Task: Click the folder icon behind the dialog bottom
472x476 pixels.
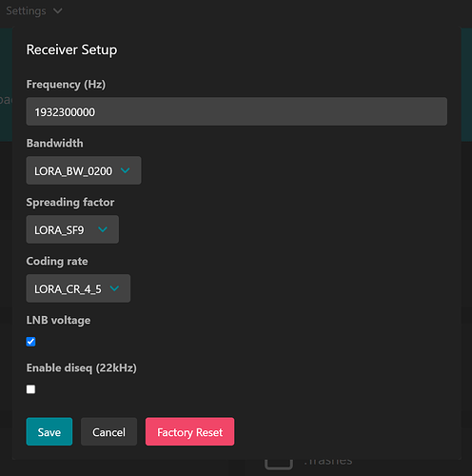Action: 279,465
